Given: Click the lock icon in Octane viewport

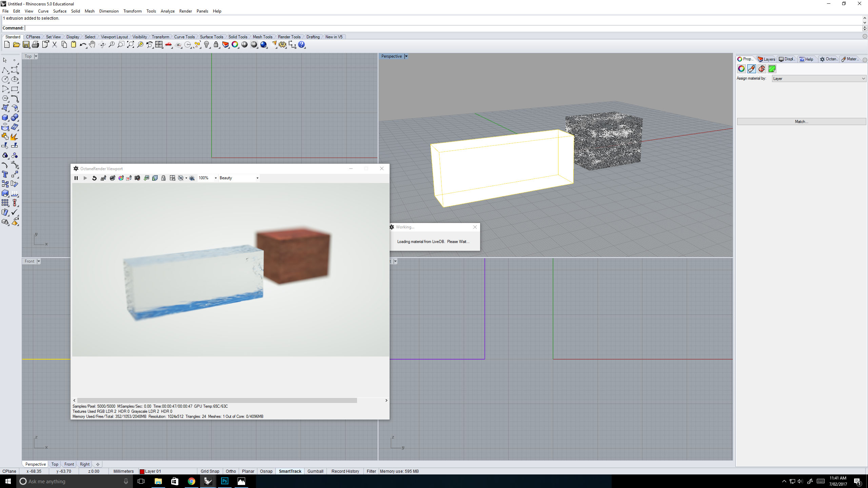Looking at the screenshot, I should [163, 178].
